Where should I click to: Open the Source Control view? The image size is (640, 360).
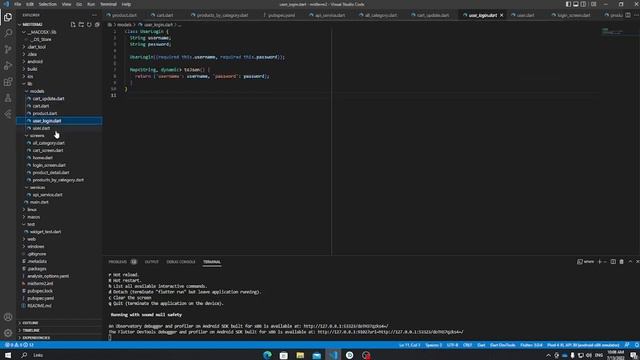(x=8, y=49)
